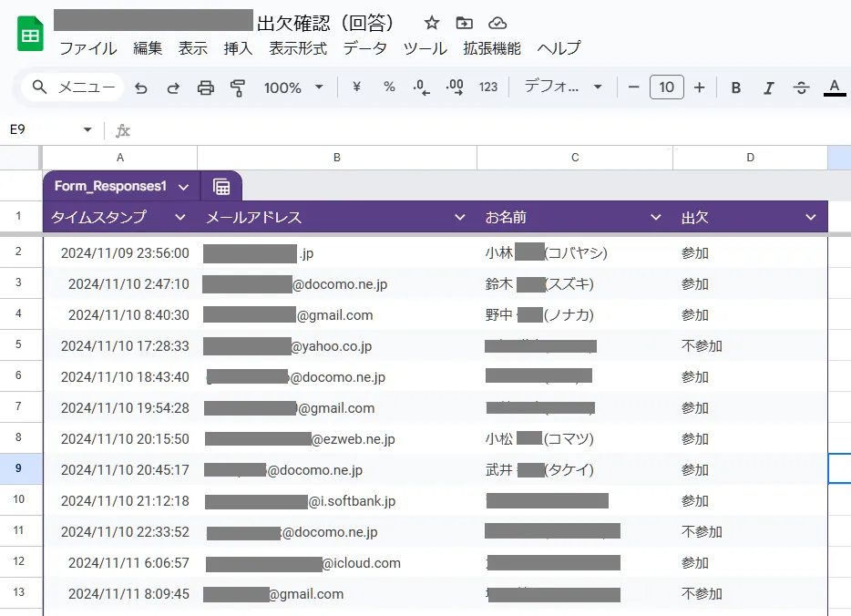Click the redo arrow icon
The image size is (851, 616).
(x=173, y=87)
